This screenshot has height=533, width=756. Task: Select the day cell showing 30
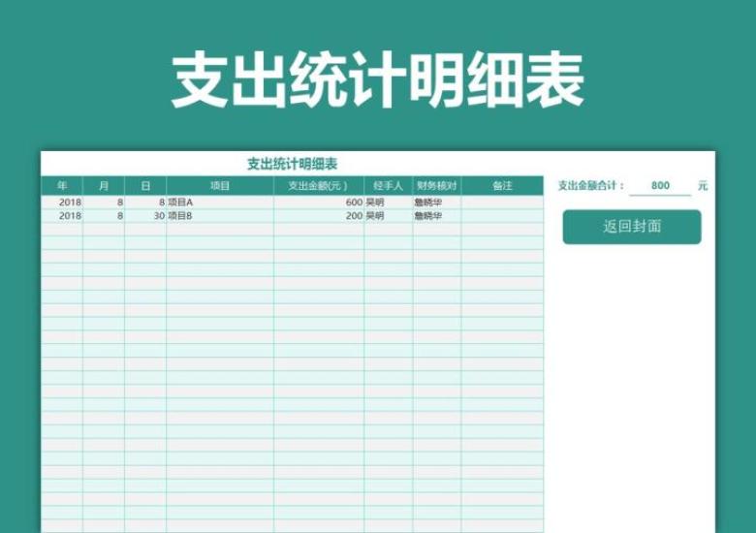point(145,215)
